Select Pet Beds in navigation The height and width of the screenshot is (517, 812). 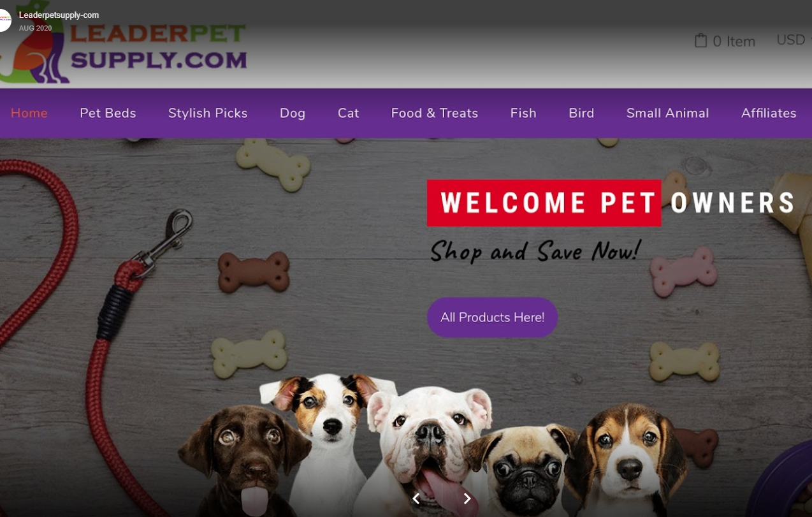tap(108, 113)
